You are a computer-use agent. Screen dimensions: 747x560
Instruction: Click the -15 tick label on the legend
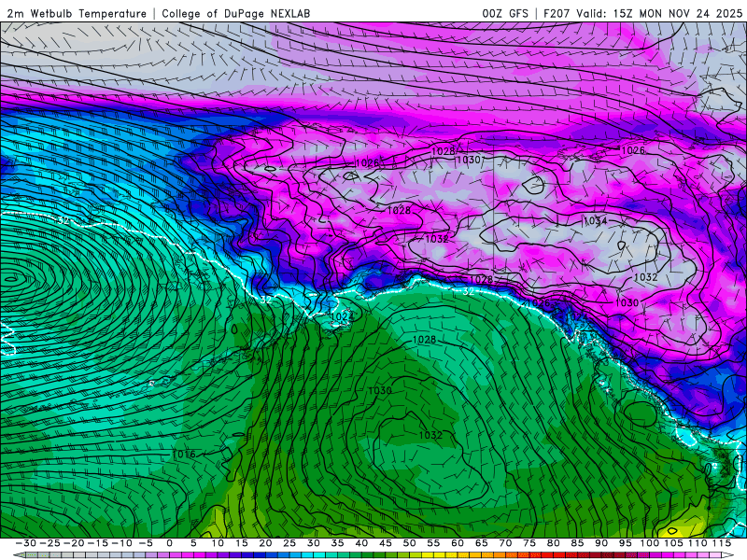[98, 543]
